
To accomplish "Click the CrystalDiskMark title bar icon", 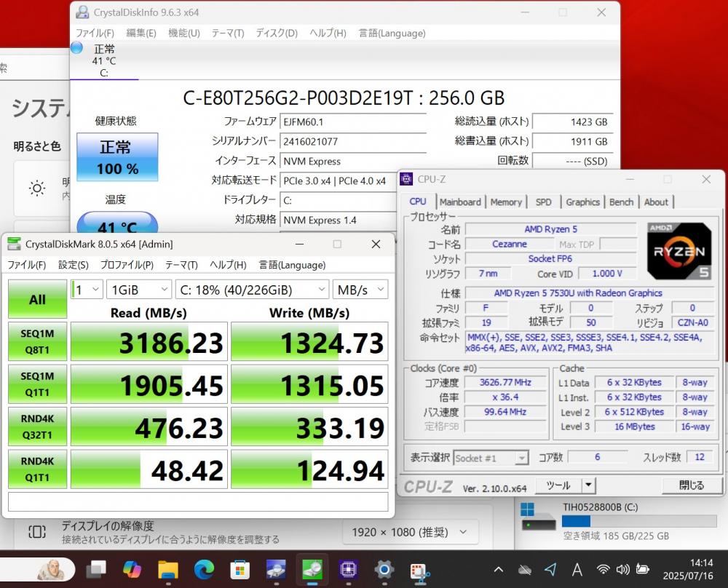I will (15, 244).
